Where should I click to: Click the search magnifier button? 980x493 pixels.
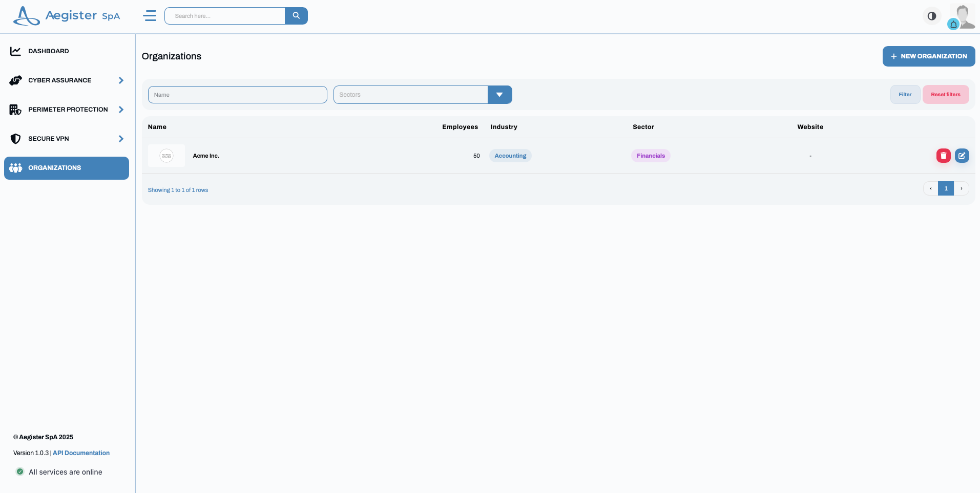[x=296, y=16]
